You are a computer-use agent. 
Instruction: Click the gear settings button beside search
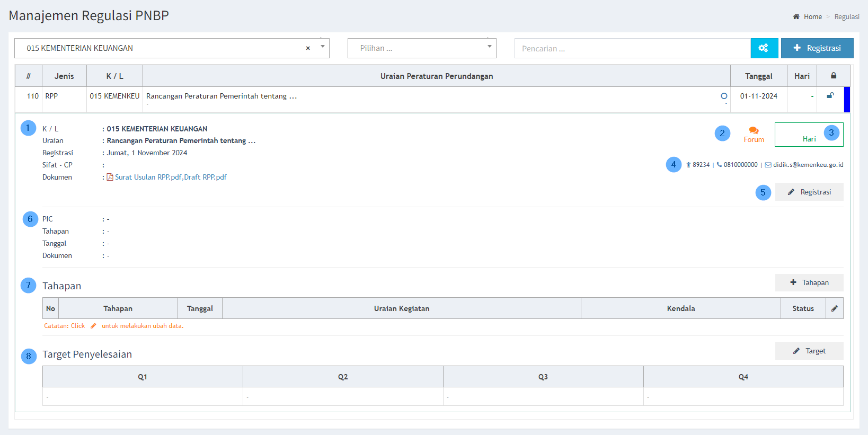(x=764, y=48)
